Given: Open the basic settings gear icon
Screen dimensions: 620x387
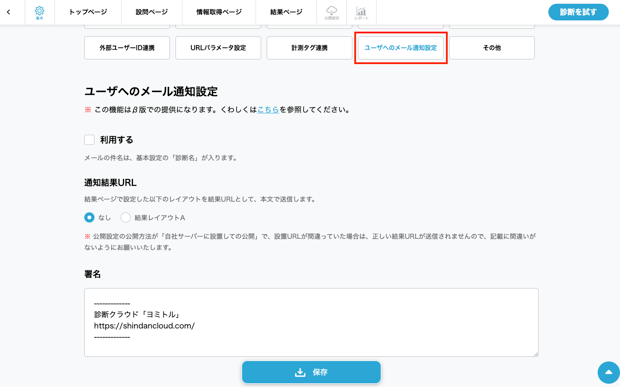Looking at the screenshot, I should (x=40, y=12).
